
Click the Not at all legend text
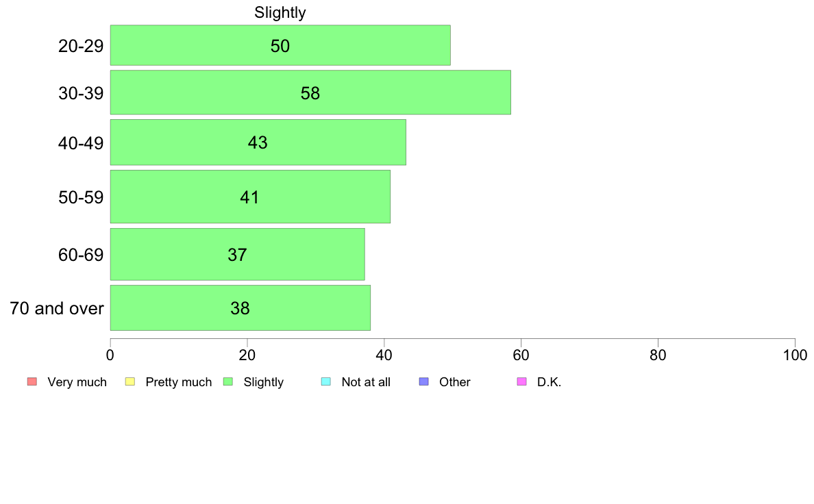(366, 382)
